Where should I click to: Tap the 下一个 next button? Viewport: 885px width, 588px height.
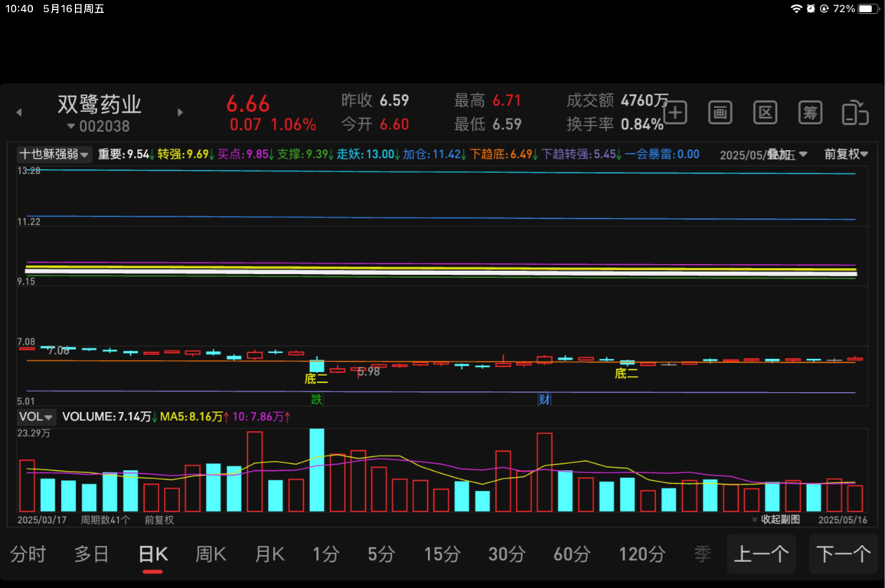843,554
